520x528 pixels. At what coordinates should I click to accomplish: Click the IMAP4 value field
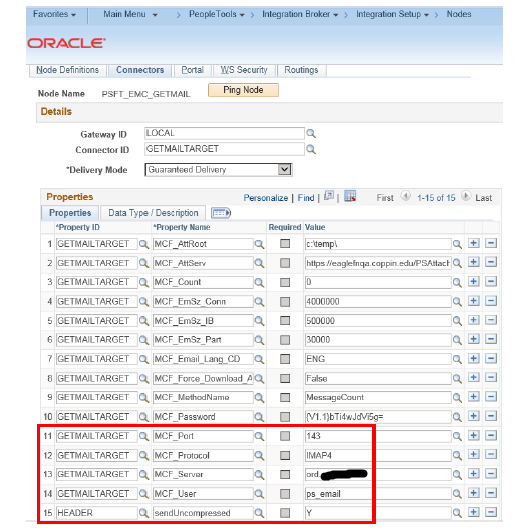click(378, 456)
